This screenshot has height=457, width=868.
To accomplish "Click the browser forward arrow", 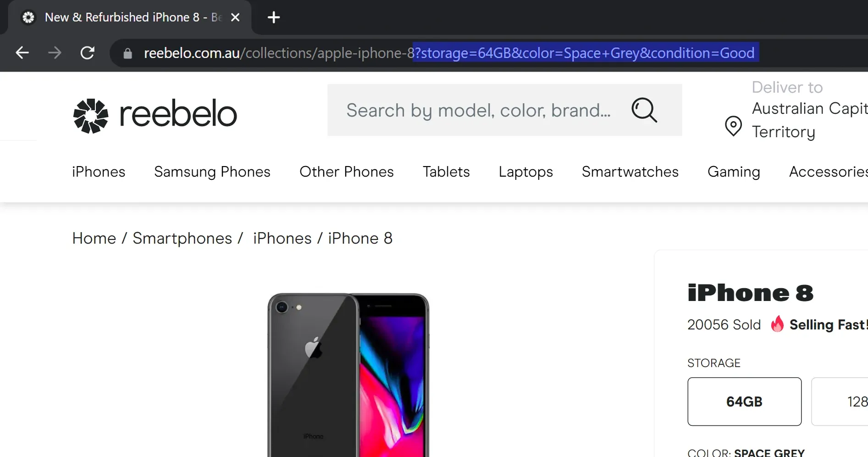I will [x=55, y=52].
